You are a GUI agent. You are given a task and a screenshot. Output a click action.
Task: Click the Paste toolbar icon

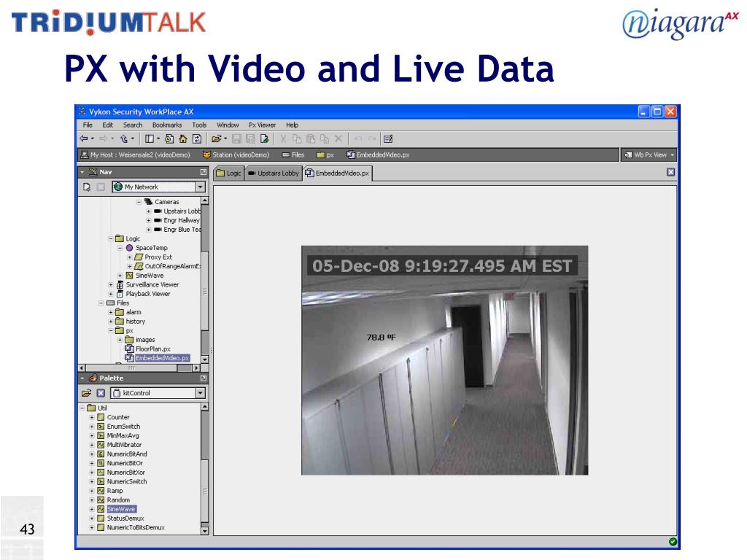click(x=311, y=139)
